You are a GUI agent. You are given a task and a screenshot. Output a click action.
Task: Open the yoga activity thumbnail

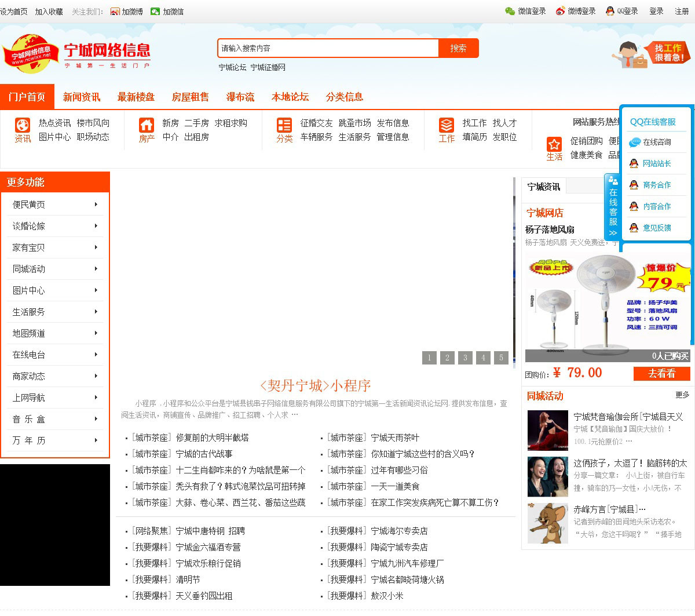click(x=548, y=430)
